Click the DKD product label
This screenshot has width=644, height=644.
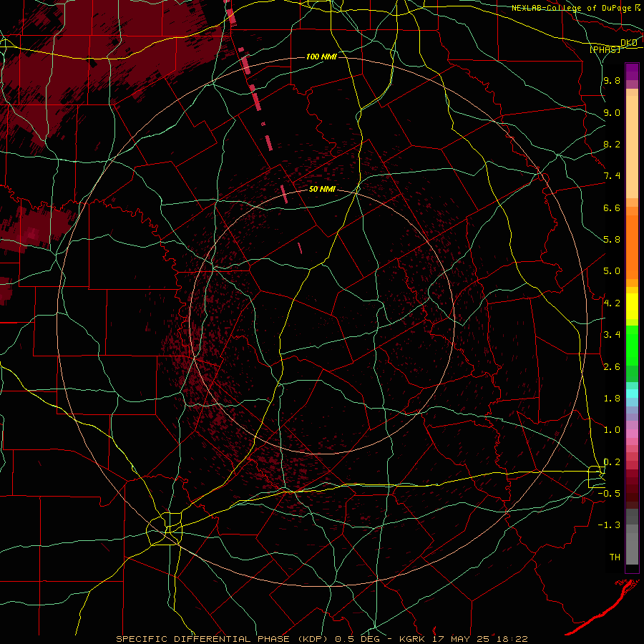(x=628, y=43)
